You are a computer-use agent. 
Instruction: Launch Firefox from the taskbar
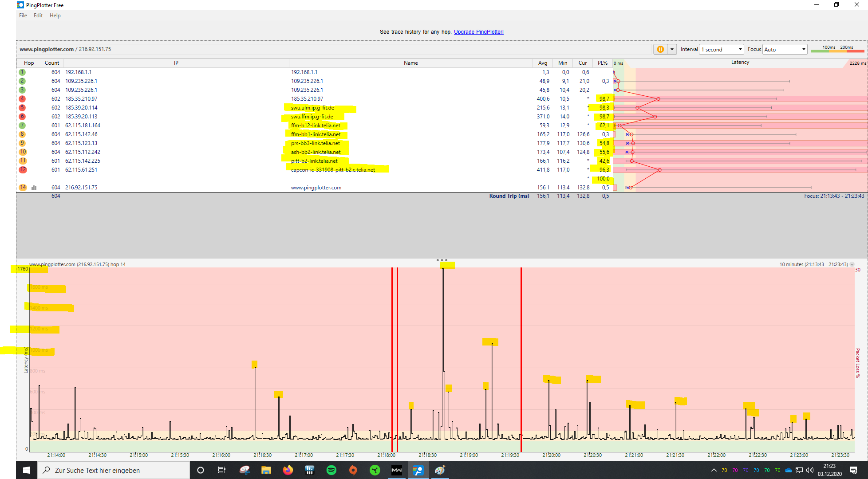coord(288,470)
